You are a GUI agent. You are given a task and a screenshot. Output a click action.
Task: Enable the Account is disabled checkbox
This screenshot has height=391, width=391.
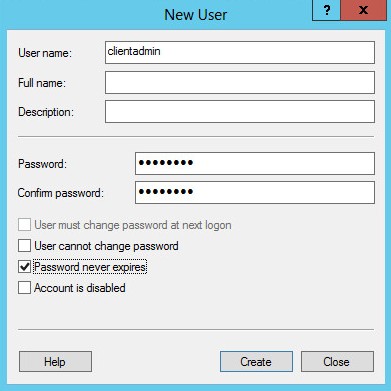click(24, 288)
